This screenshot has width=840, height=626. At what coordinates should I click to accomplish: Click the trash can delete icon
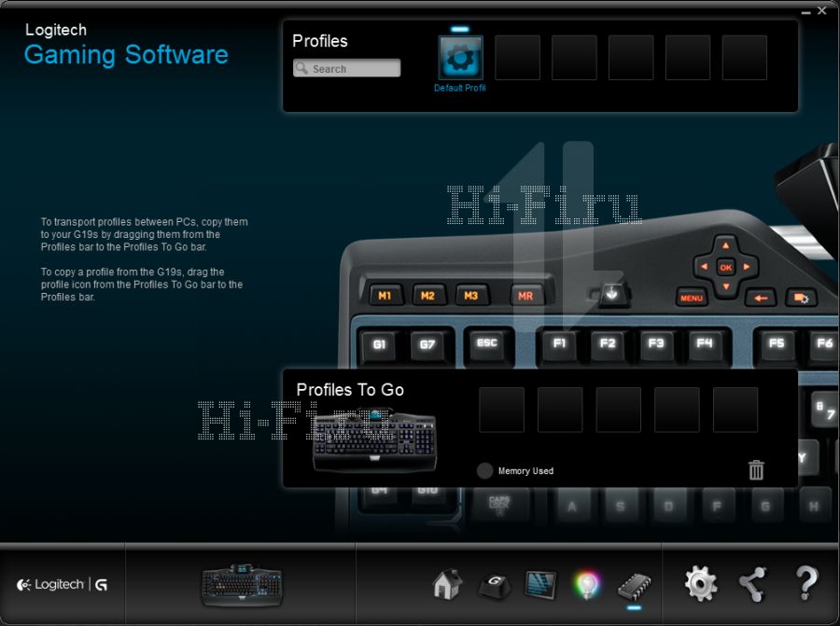click(756, 470)
